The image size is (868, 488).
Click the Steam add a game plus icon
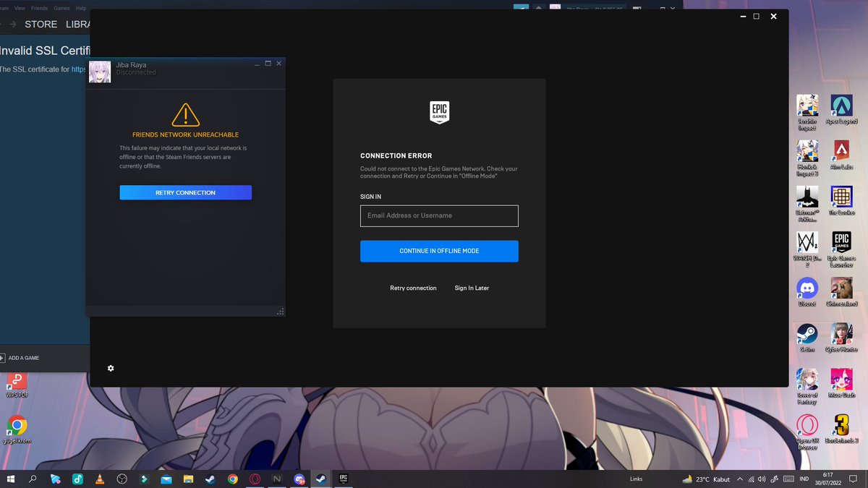pyautogui.click(x=2, y=358)
